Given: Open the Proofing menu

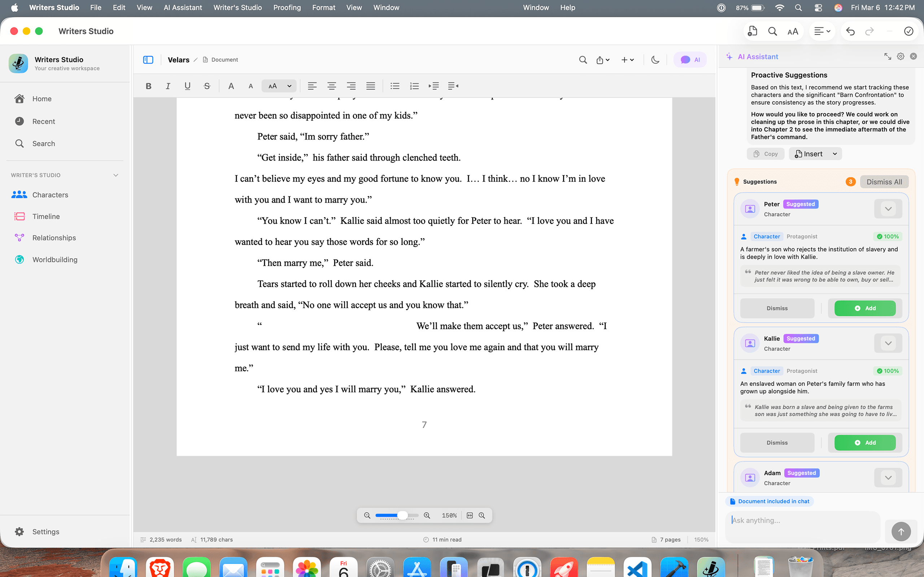Looking at the screenshot, I should click(287, 8).
